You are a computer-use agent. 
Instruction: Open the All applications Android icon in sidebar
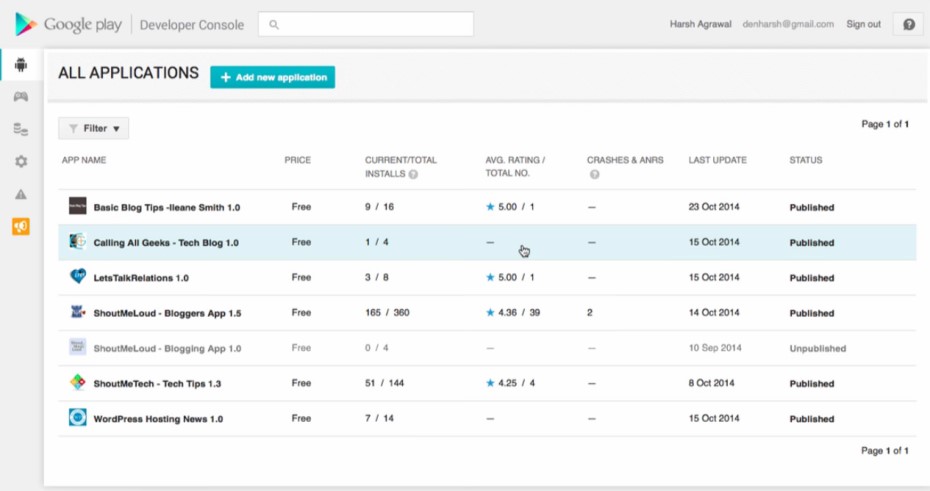(x=21, y=65)
